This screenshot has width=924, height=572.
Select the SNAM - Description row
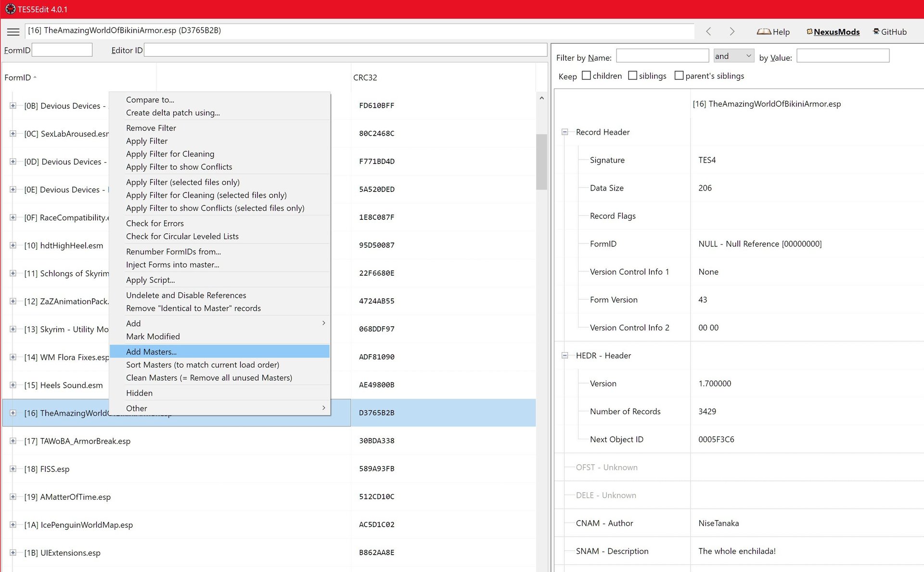[739, 551]
